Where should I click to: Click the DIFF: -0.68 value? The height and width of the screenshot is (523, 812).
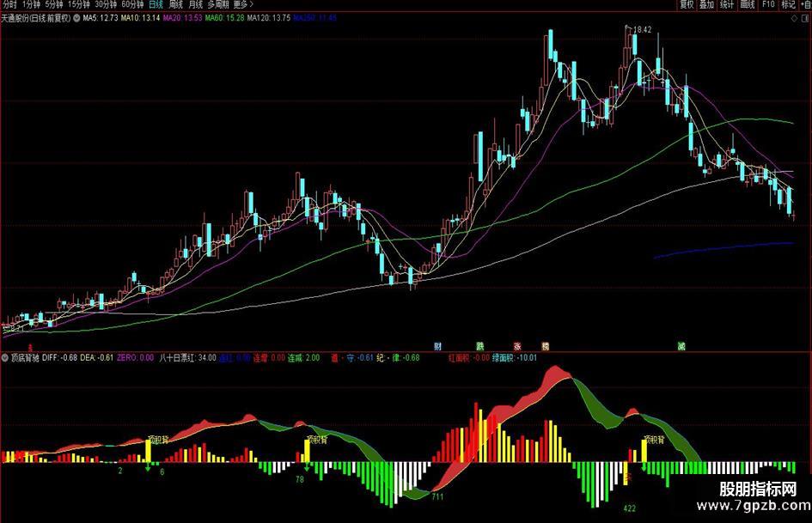coord(59,358)
